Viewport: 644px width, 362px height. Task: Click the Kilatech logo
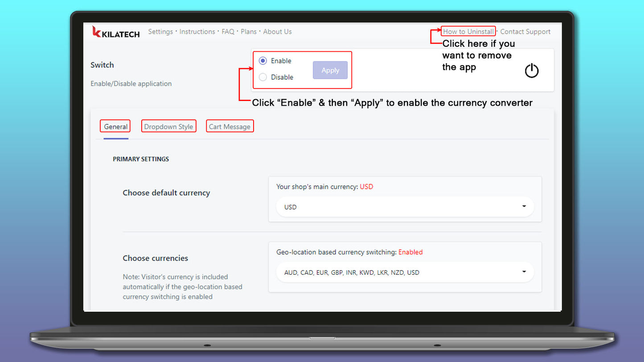116,32
